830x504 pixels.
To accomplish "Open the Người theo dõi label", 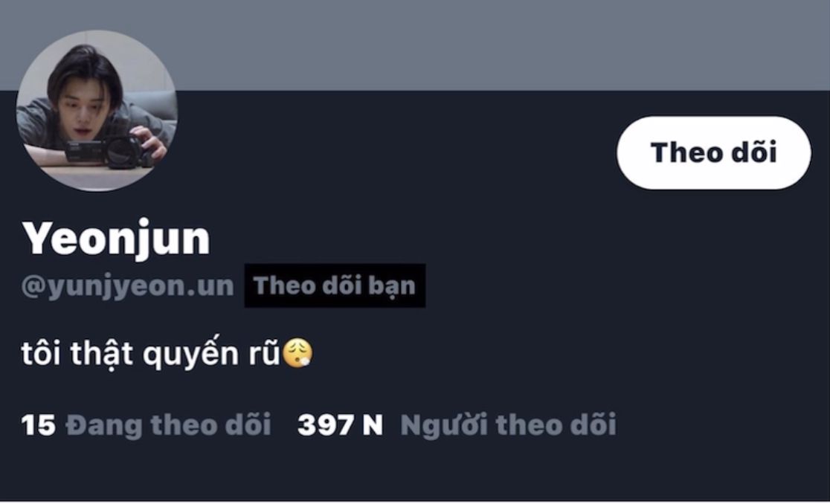I will (508, 425).
